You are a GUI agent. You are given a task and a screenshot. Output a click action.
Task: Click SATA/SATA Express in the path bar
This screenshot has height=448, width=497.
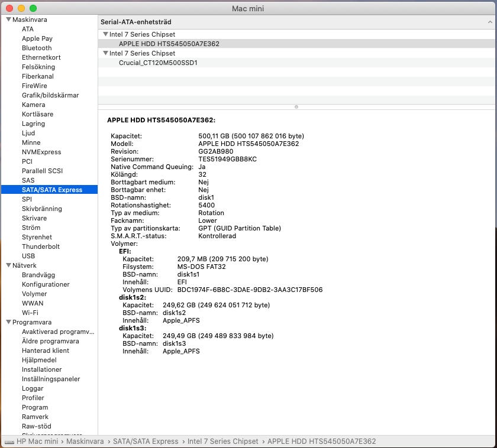coord(146,441)
